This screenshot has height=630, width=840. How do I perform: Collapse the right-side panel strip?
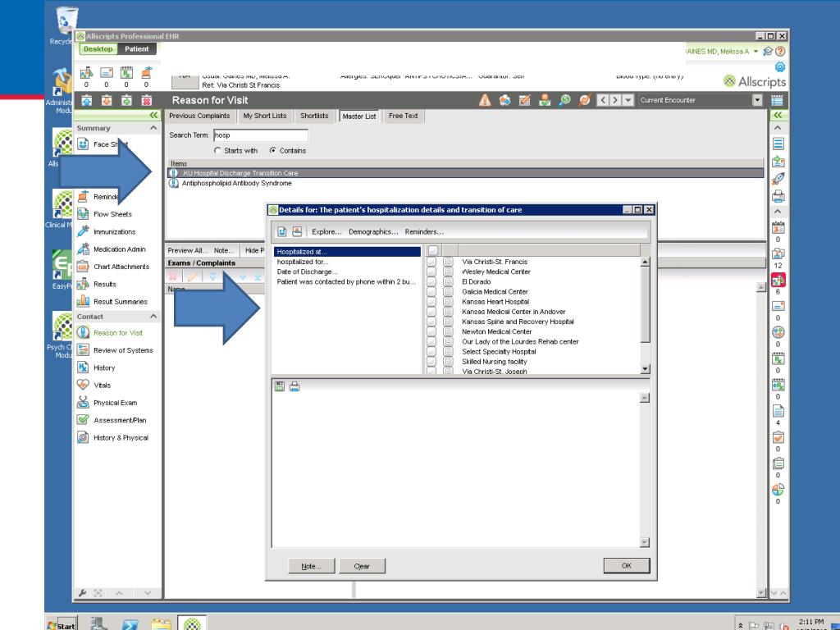point(778,115)
